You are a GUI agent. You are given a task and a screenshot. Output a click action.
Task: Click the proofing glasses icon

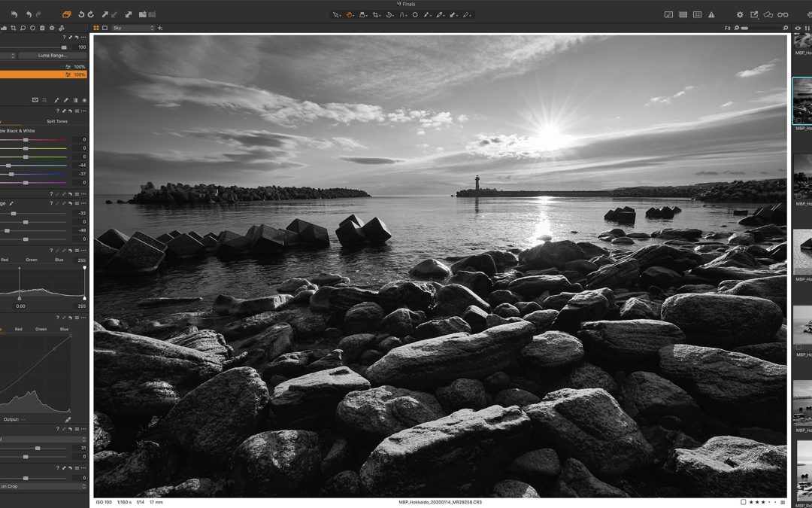[x=783, y=14]
